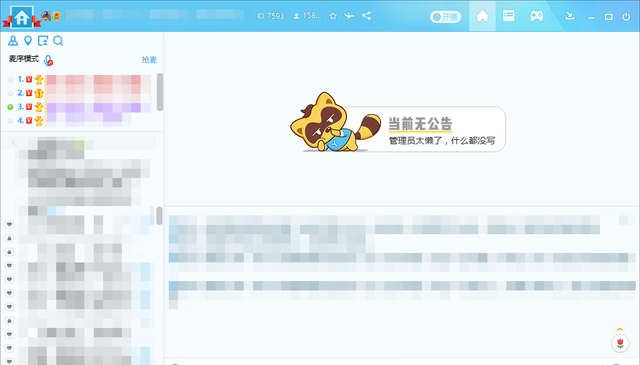640x365 pixels.
Task: Click the red V badge in row 2
Action: click(x=29, y=93)
